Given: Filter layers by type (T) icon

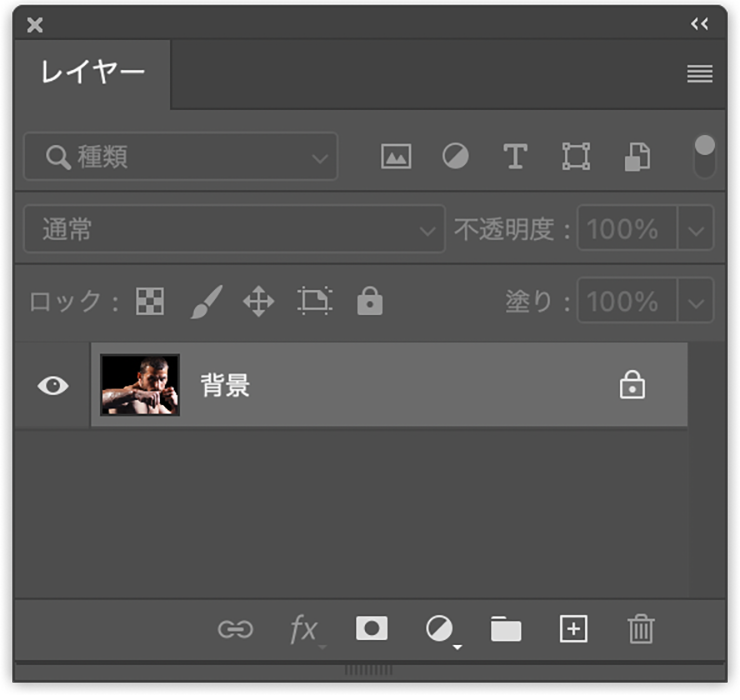Looking at the screenshot, I should click(x=515, y=157).
